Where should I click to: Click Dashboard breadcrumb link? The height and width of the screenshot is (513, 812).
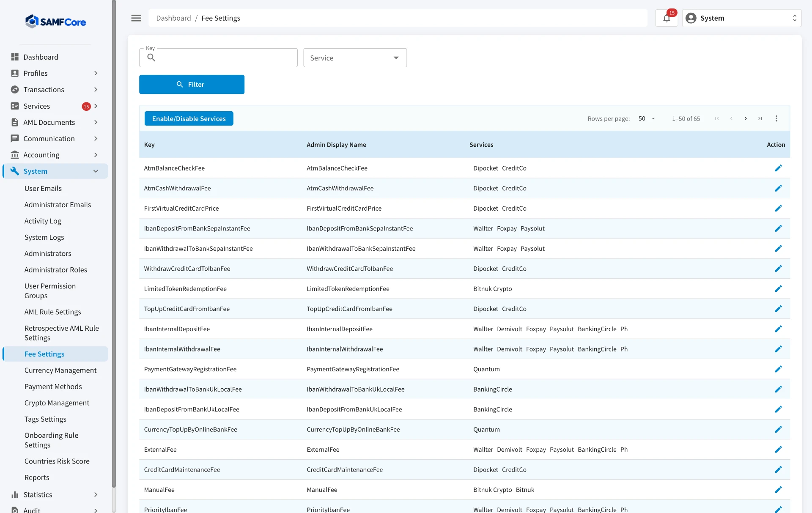click(x=173, y=18)
